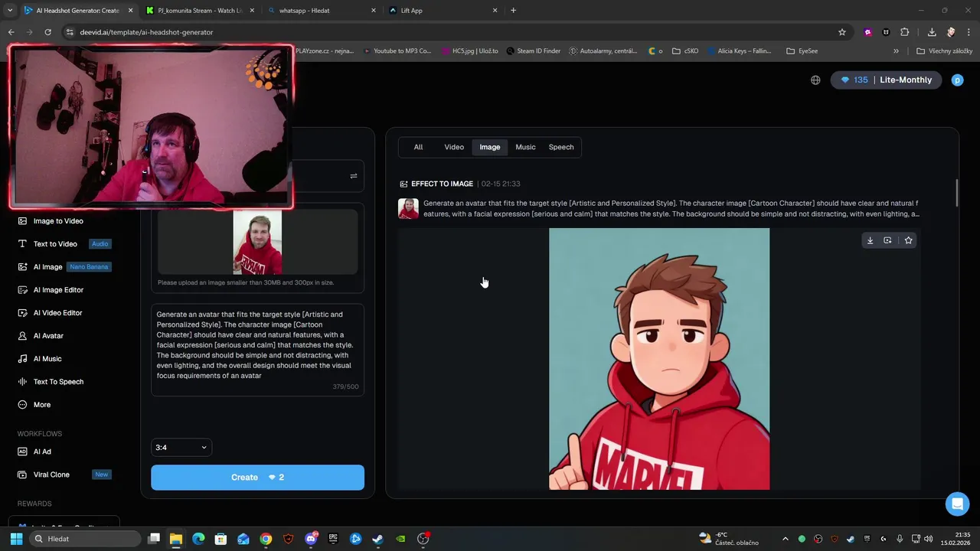Open AI Avatar tool
Image resolution: width=980 pixels, height=551 pixels.
click(x=48, y=336)
